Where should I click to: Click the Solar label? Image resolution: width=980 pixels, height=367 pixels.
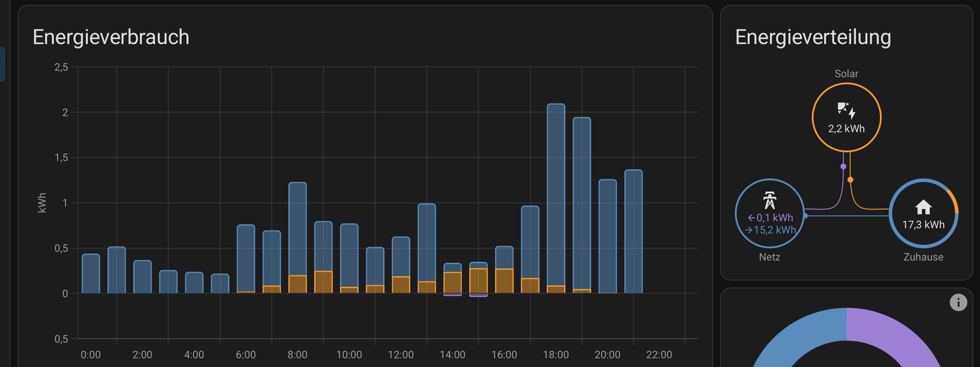tap(846, 74)
